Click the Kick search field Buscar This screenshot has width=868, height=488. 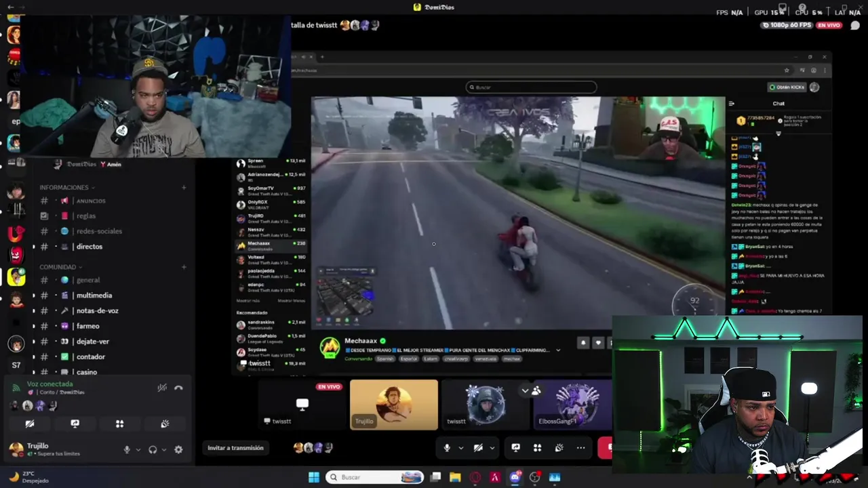tap(531, 87)
